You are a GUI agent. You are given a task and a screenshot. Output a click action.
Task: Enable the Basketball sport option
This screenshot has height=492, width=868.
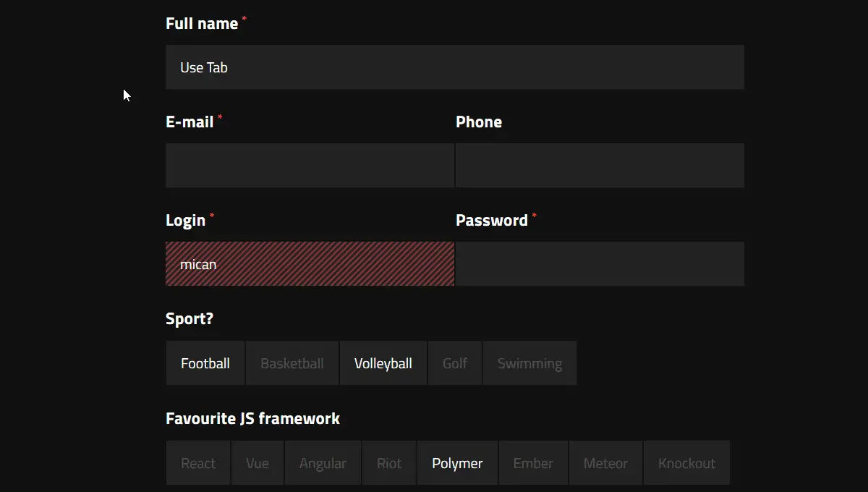[x=292, y=362]
